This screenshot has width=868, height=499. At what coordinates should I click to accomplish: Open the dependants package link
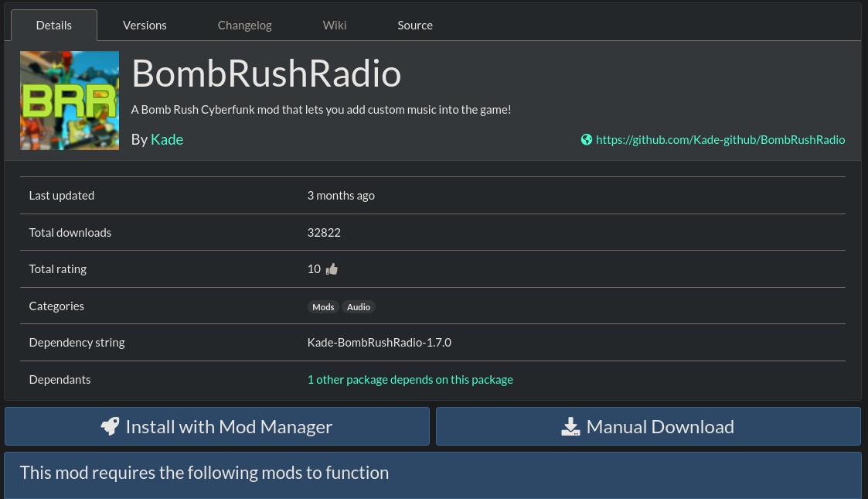(410, 380)
